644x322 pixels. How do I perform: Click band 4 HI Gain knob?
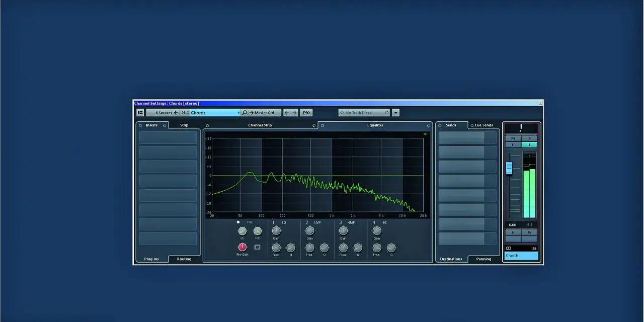point(377,230)
